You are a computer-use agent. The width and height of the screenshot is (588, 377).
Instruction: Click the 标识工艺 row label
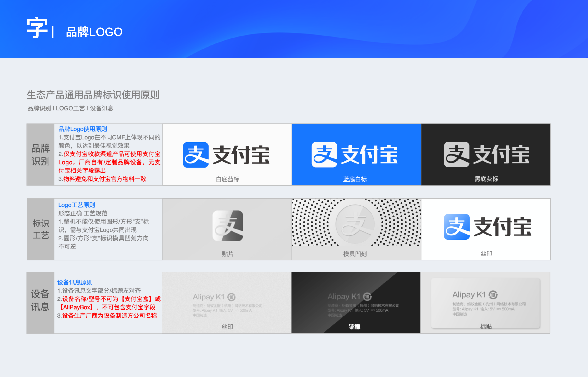[x=41, y=229]
